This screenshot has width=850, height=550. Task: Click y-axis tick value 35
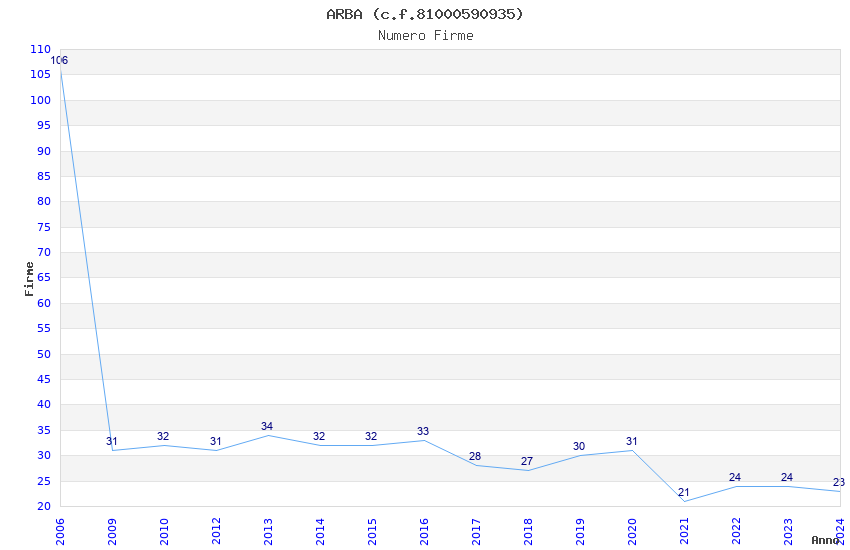click(x=44, y=431)
